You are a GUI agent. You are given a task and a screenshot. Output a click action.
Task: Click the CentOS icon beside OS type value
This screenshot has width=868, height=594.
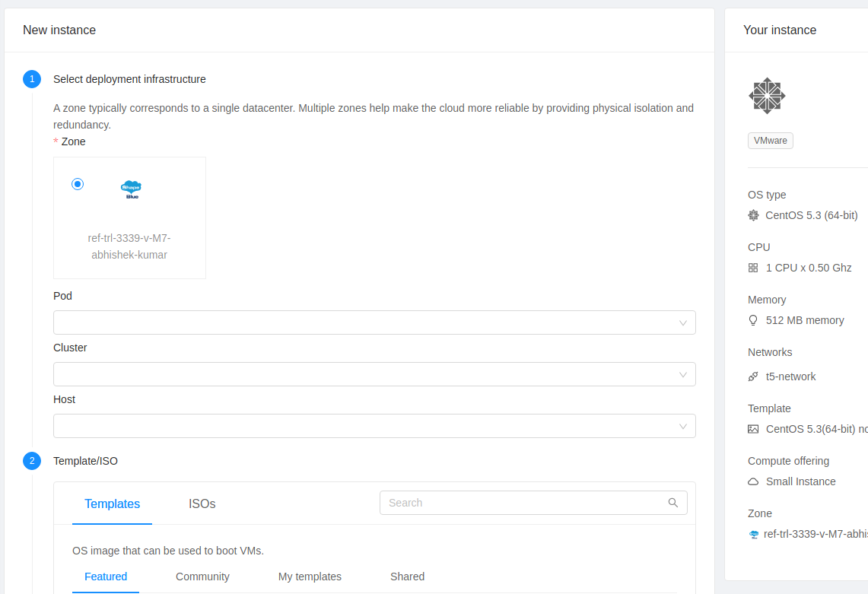click(753, 215)
